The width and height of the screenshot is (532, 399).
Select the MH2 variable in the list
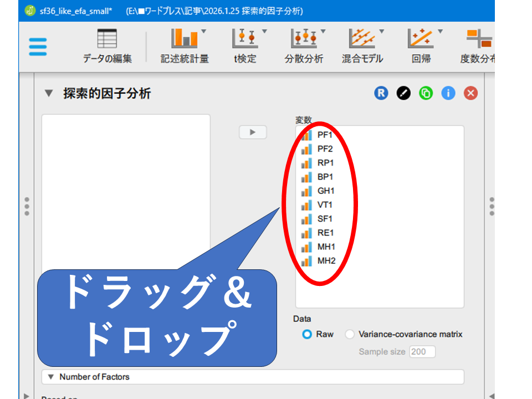(x=326, y=260)
